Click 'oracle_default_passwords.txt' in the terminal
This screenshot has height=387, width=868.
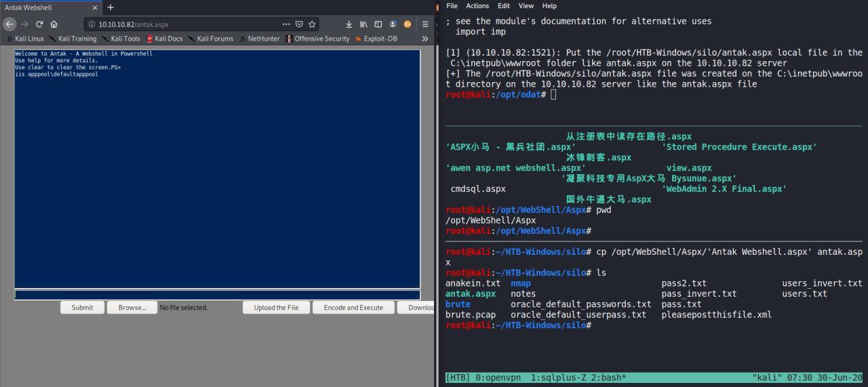[x=580, y=304]
